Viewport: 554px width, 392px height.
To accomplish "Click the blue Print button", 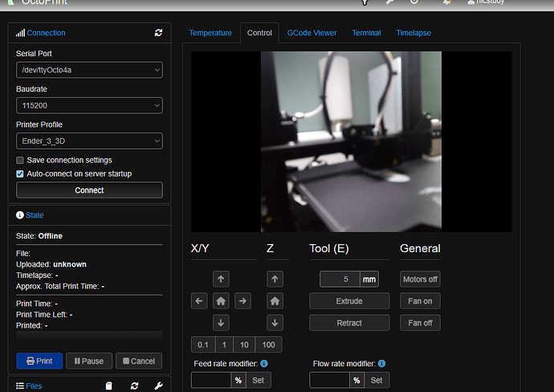I will pos(39,361).
